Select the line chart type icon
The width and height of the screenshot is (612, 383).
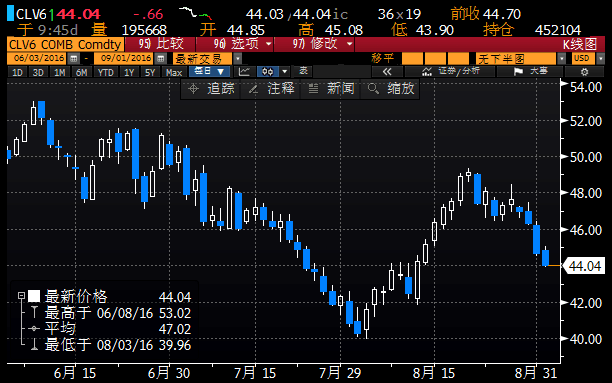[244, 72]
